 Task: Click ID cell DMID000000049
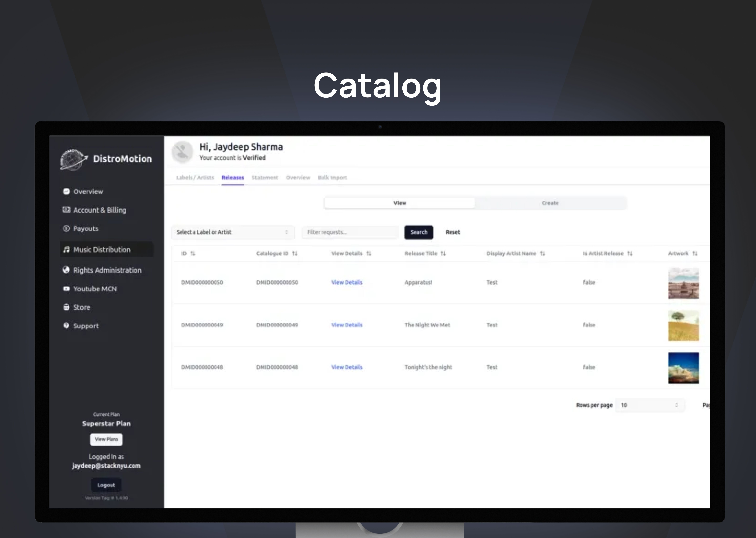[x=202, y=325]
